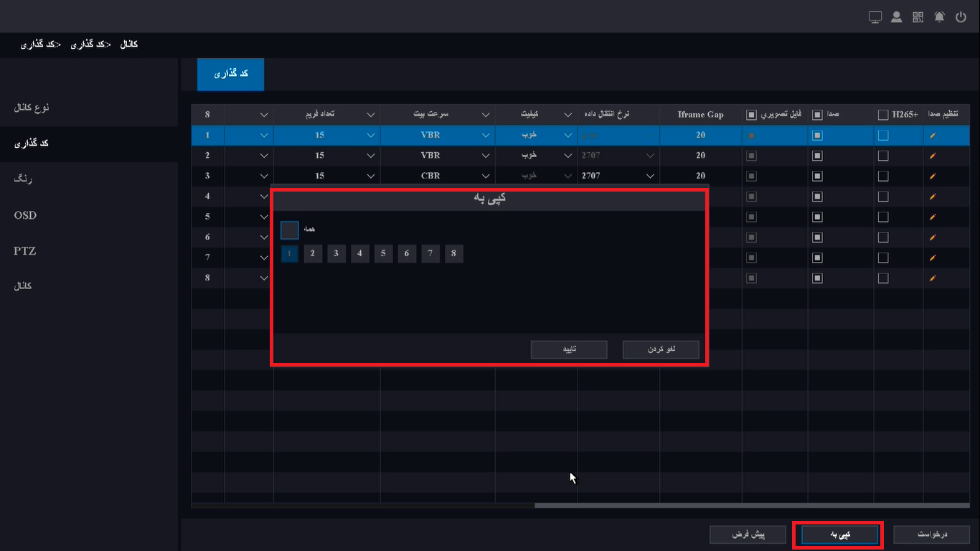
Task: Click لغو کردن (cancel) in copy dialog
Action: (661, 349)
